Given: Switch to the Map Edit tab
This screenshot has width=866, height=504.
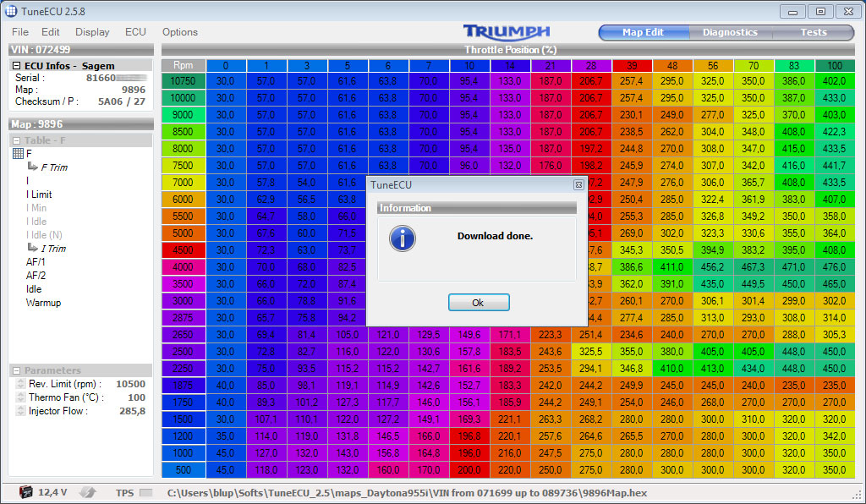Looking at the screenshot, I should tap(643, 32).
